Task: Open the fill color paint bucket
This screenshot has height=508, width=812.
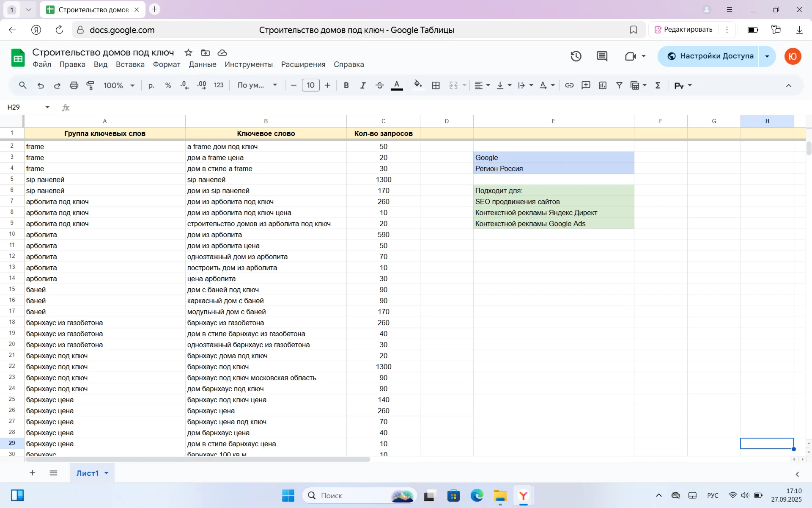Action: pos(418,86)
